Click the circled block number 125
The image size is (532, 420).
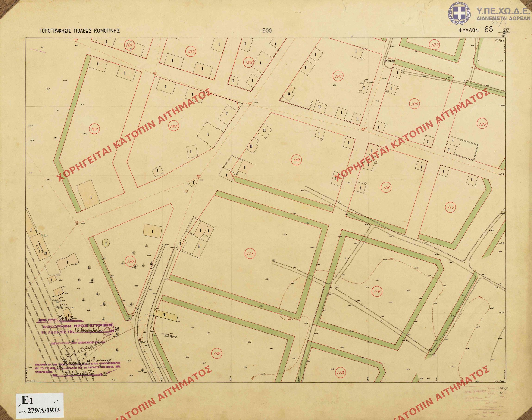tap(415, 104)
